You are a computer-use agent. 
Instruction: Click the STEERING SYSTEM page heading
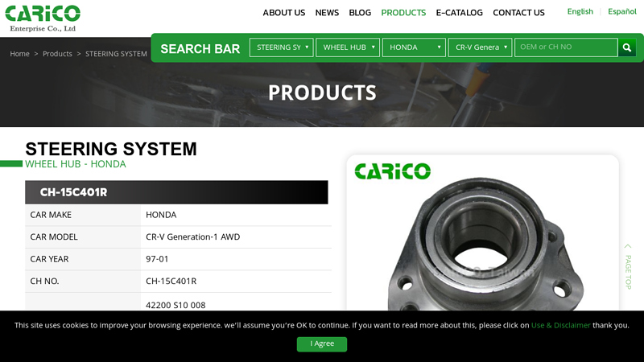[111, 149]
